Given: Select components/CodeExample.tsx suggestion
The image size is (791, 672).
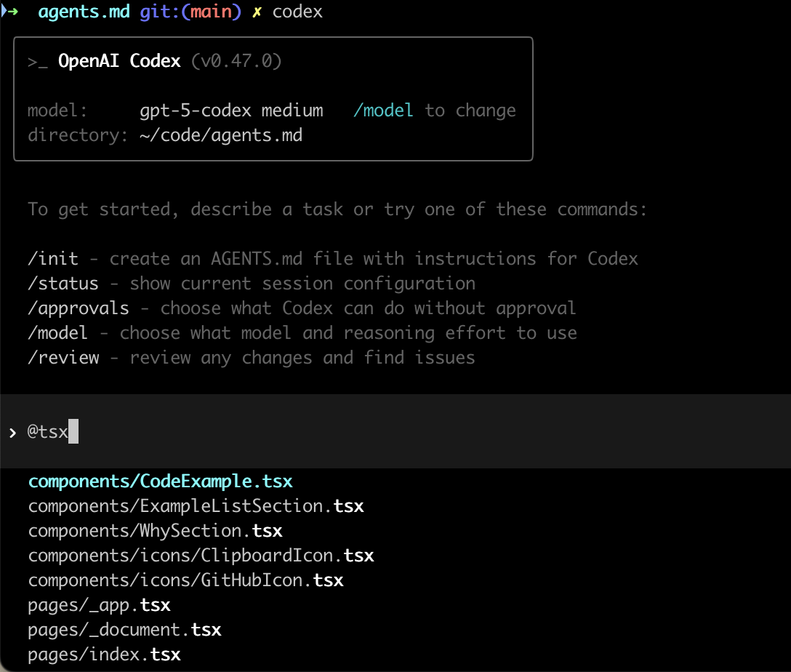Looking at the screenshot, I should (160, 481).
